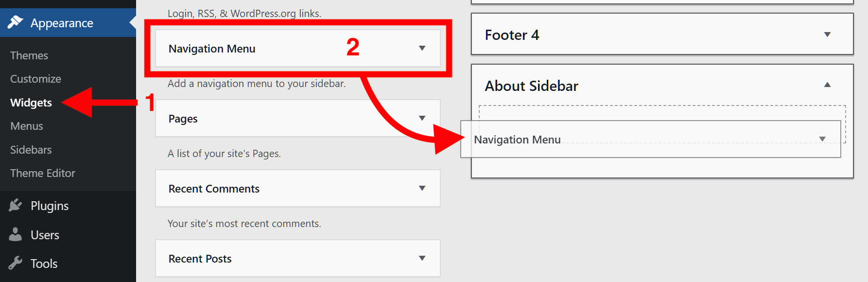Collapse the About Sidebar panel
868x282 pixels.
pyautogui.click(x=827, y=85)
